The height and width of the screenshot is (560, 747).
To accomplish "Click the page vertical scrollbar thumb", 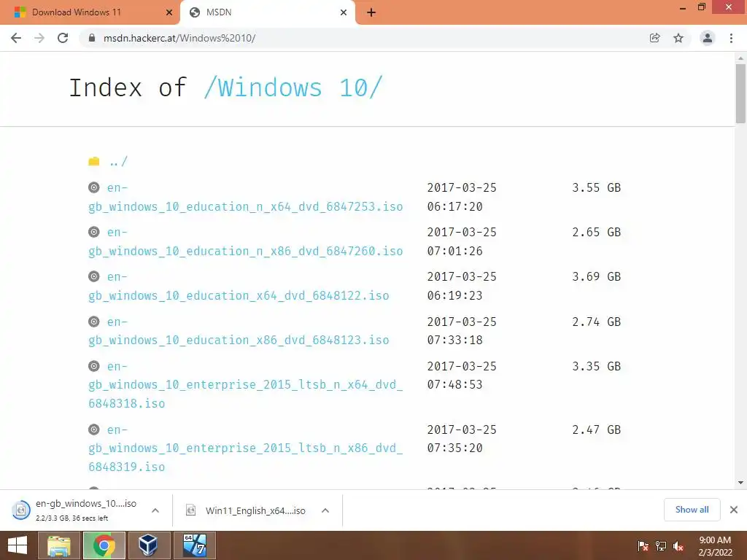I will coord(740,93).
